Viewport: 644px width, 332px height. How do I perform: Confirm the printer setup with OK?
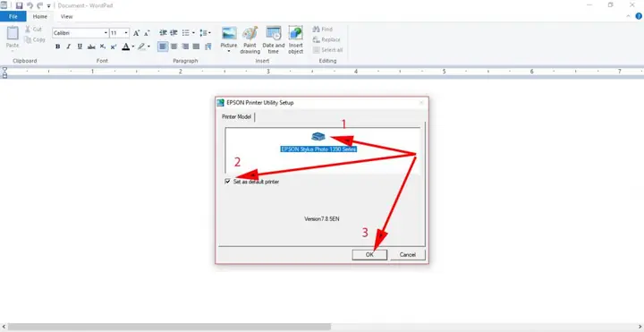tap(369, 255)
